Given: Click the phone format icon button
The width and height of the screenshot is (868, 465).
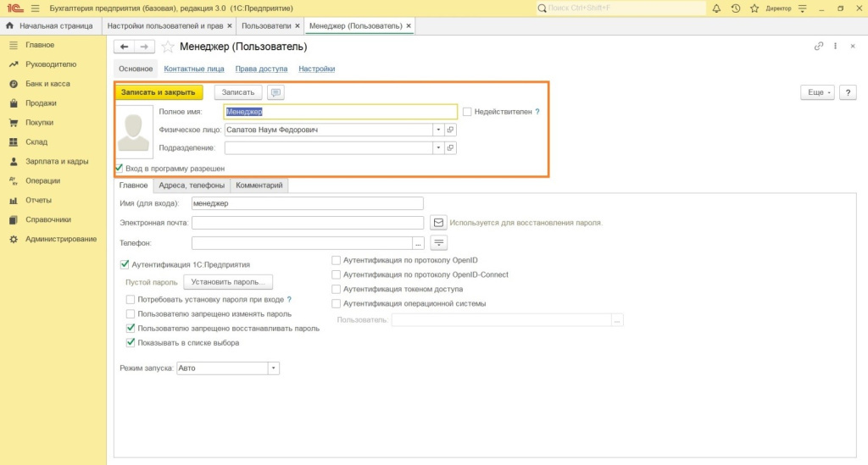Looking at the screenshot, I should 438,243.
